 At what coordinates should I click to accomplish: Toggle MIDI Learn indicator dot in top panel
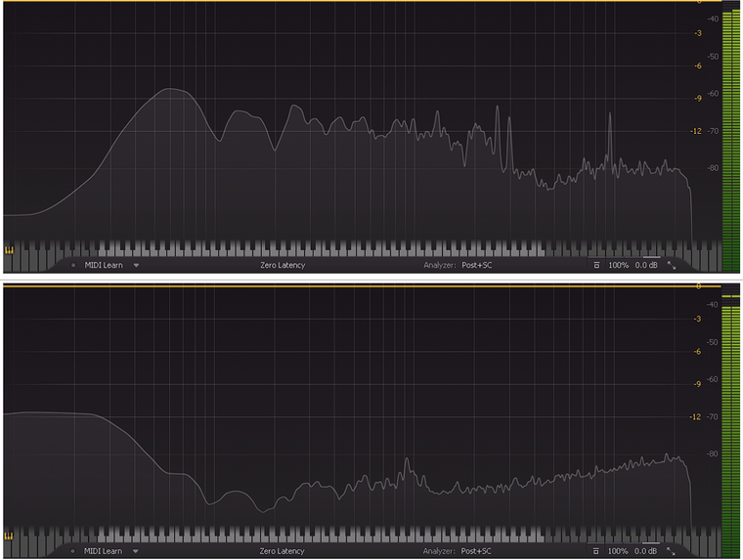[x=73, y=265]
